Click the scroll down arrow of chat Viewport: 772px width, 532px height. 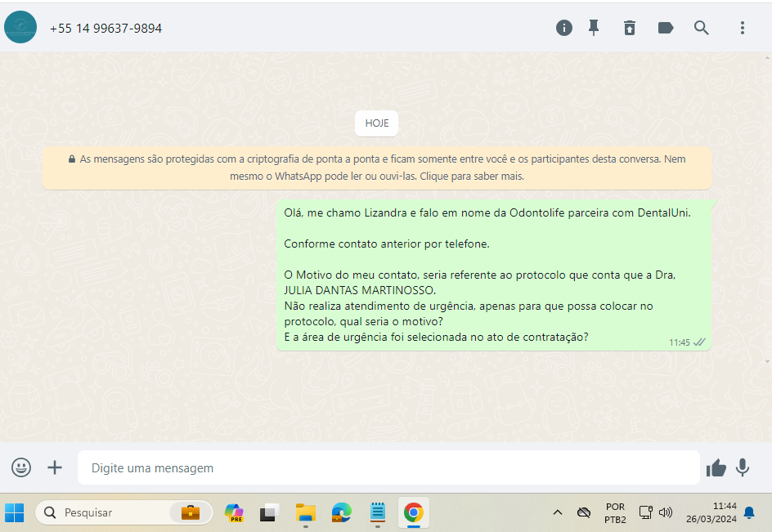767,362
